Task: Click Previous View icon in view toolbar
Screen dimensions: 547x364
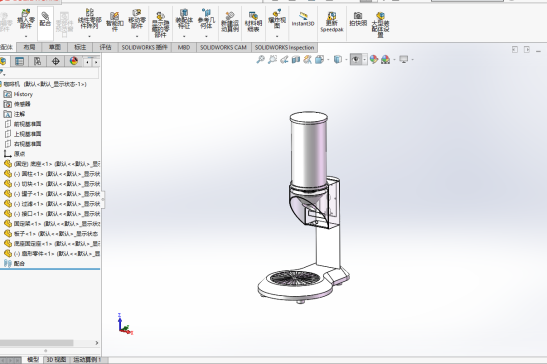Action: [x=284, y=60]
